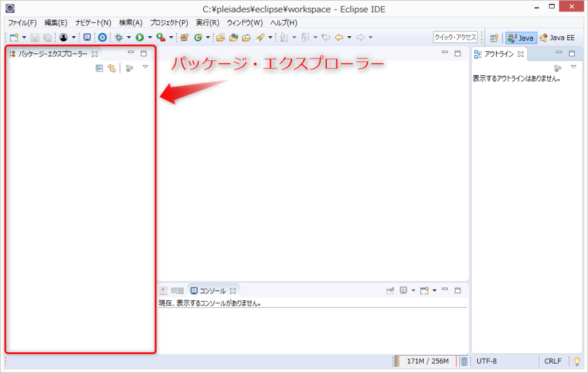The height and width of the screenshot is (373, 588).
Task: Click the New Java Package icon
Action: [184, 37]
